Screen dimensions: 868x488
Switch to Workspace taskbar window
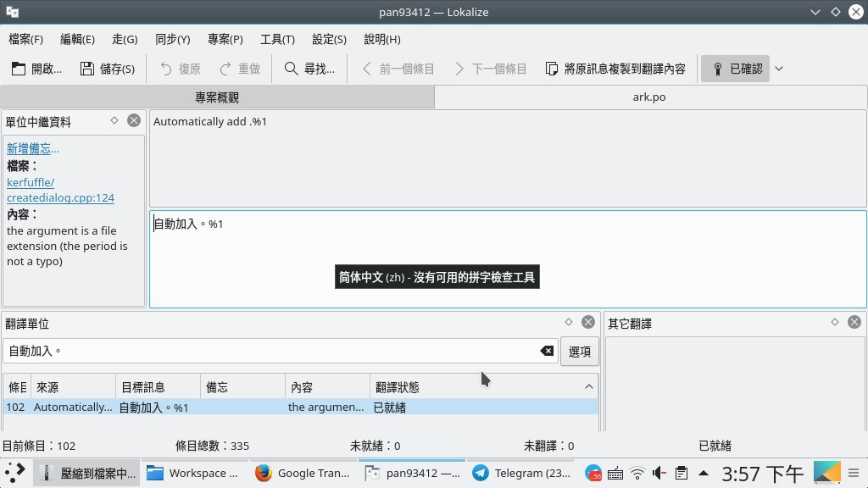pos(194,473)
